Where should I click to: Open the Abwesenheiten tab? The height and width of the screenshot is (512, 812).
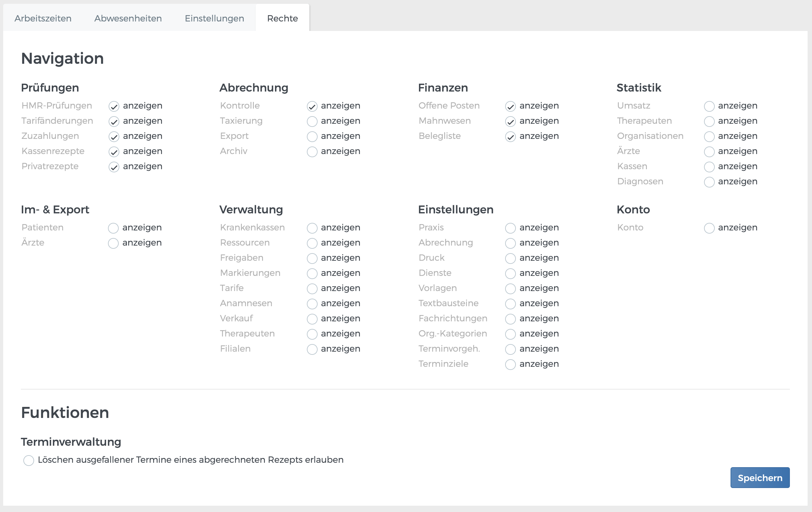(x=128, y=18)
